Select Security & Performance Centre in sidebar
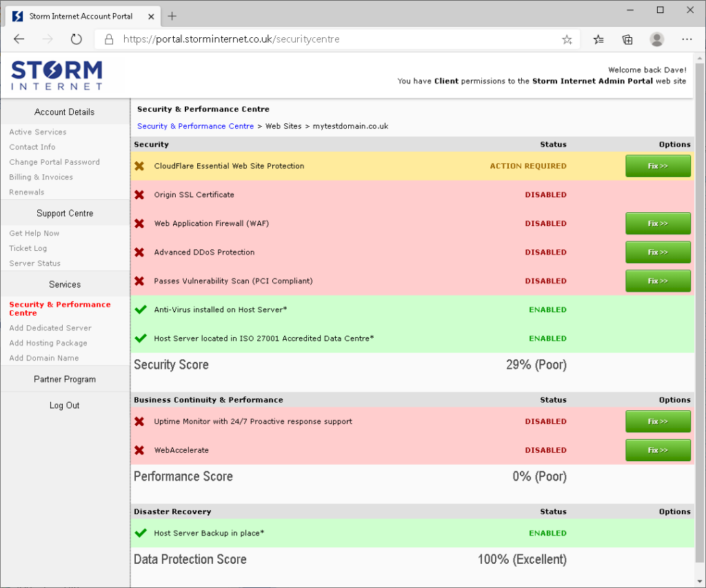Viewport: 706px width, 588px height. pos(60,309)
